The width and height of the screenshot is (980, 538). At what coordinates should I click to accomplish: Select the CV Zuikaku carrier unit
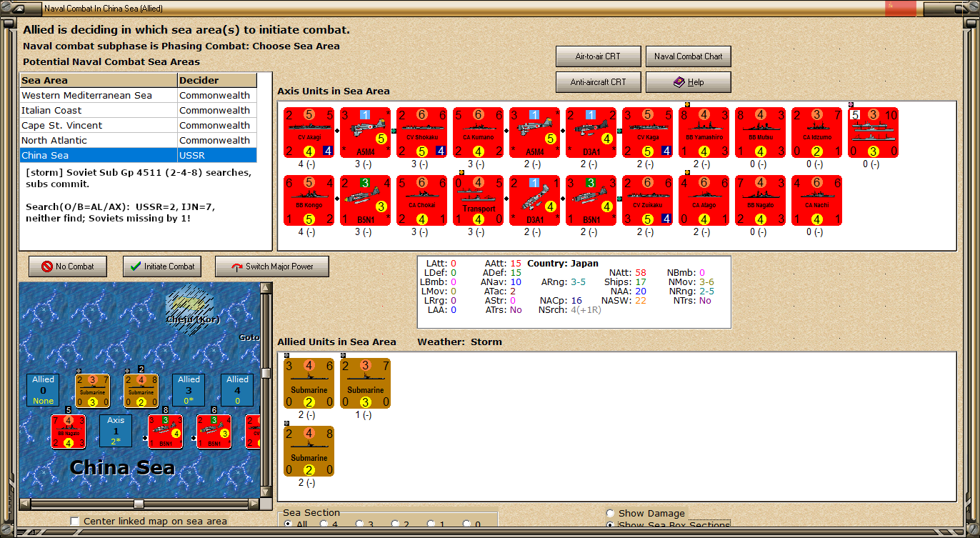click(x=648, y=201)
